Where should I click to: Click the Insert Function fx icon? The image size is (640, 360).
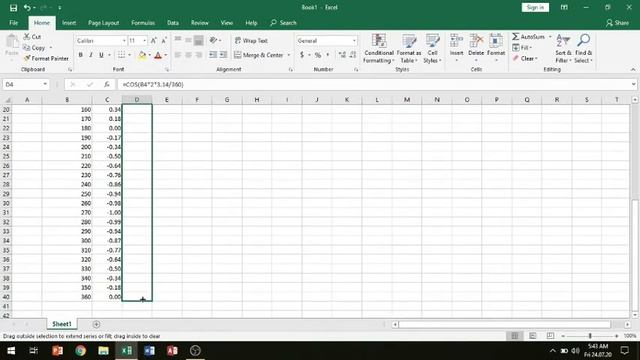pyautogui.click(x=107, y=84)
